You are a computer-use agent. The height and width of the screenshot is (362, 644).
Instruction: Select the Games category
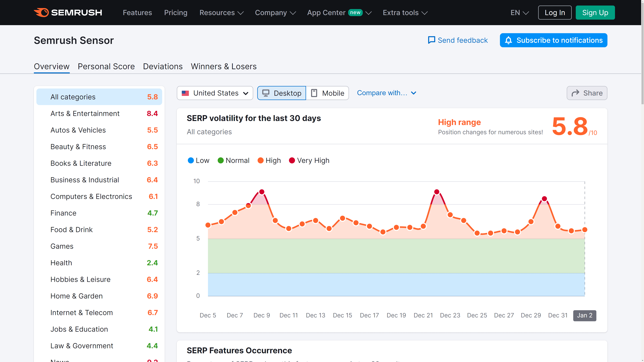coord(99,246)
